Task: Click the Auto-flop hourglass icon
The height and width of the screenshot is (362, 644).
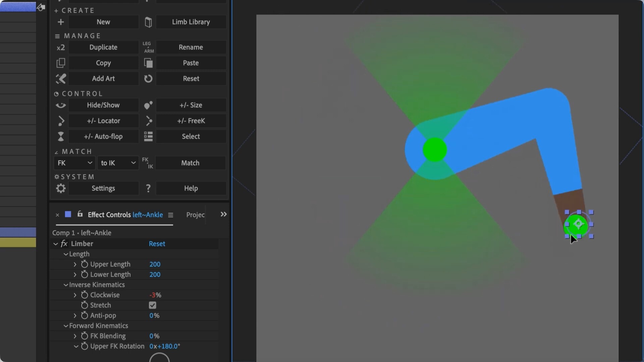Action: click(61, 136)
